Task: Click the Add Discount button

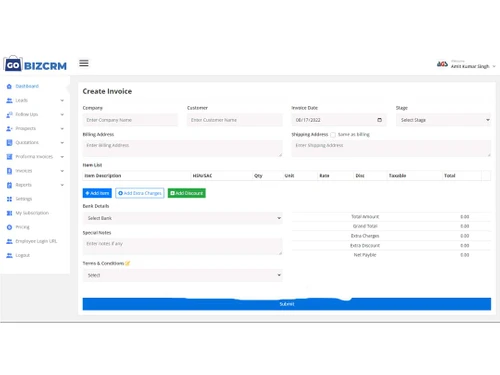Action: click(x=187, y=193)
